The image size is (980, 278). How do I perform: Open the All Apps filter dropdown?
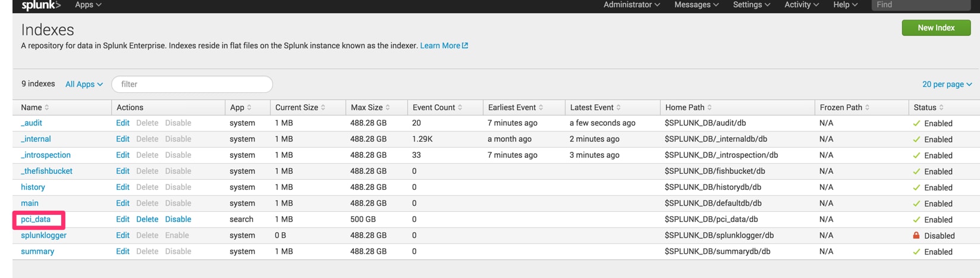84,85
